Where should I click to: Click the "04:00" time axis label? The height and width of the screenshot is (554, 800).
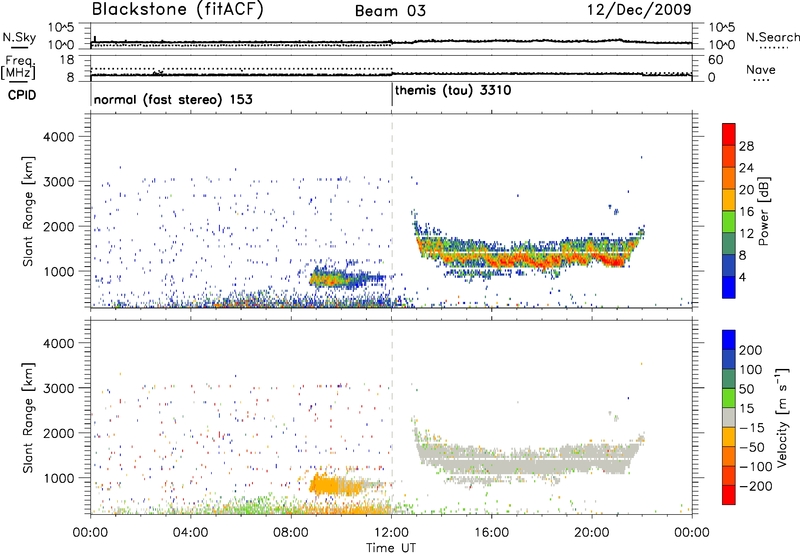click(191, 533)
